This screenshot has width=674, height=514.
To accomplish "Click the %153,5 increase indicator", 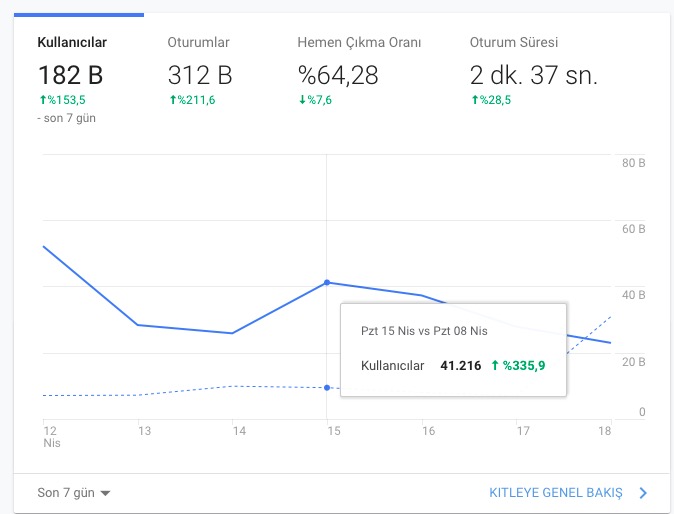I will point(63,100).
